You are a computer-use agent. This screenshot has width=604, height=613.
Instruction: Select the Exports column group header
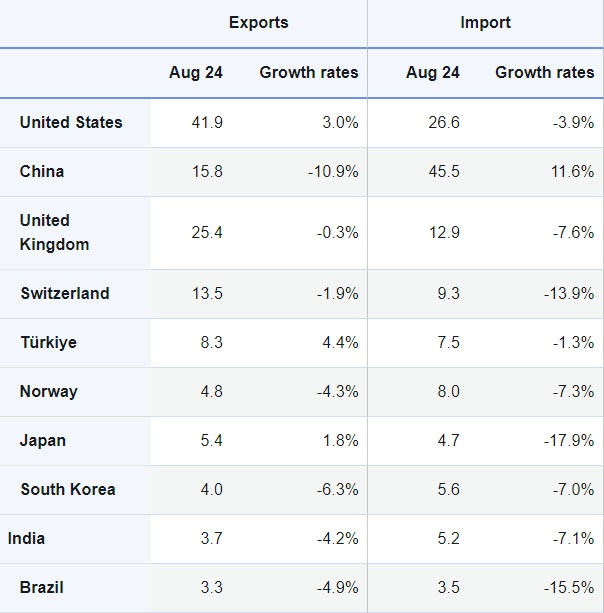[258, 23]
